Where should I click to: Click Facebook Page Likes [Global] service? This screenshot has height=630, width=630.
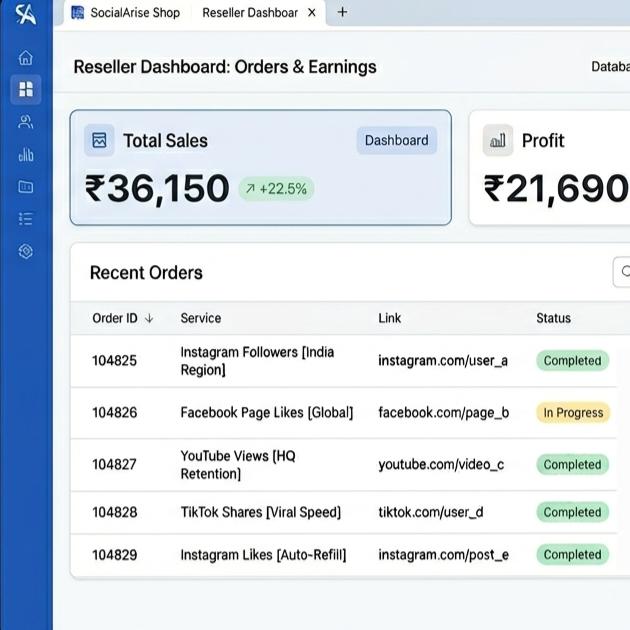click(267, 413)
